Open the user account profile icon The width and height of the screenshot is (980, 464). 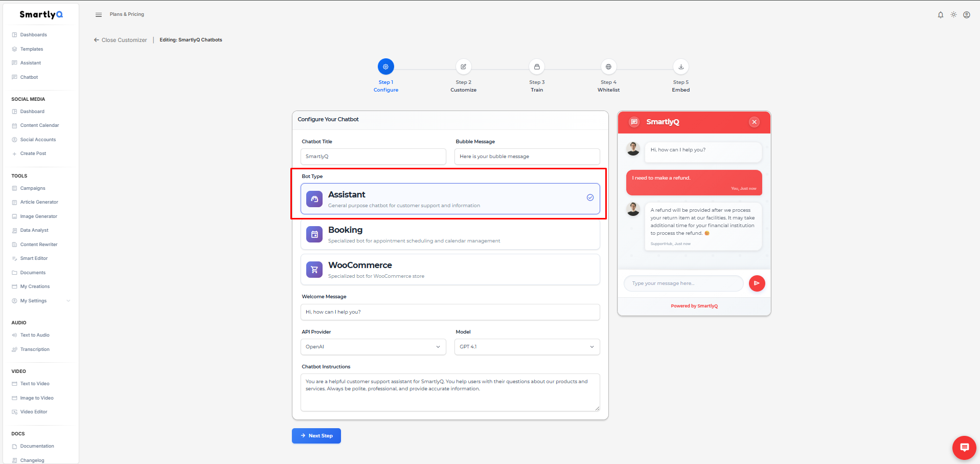[x=967, y=15]
